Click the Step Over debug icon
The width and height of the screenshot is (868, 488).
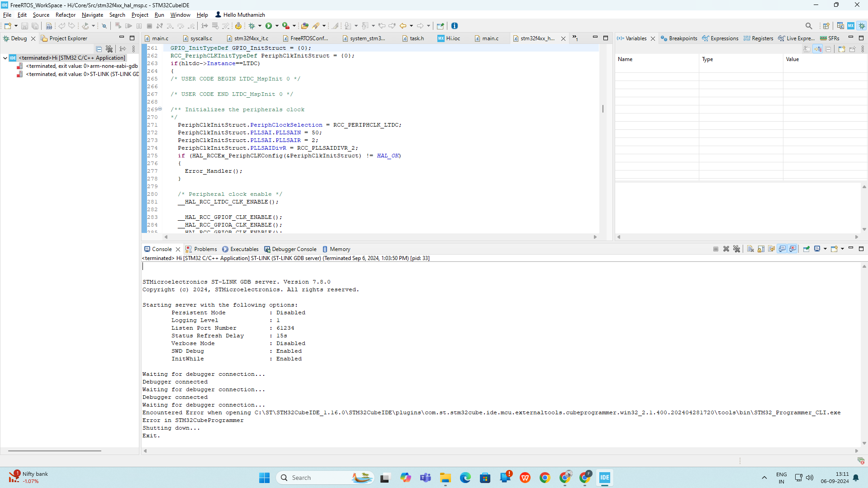pyautogui.click(x=181, y=26)
